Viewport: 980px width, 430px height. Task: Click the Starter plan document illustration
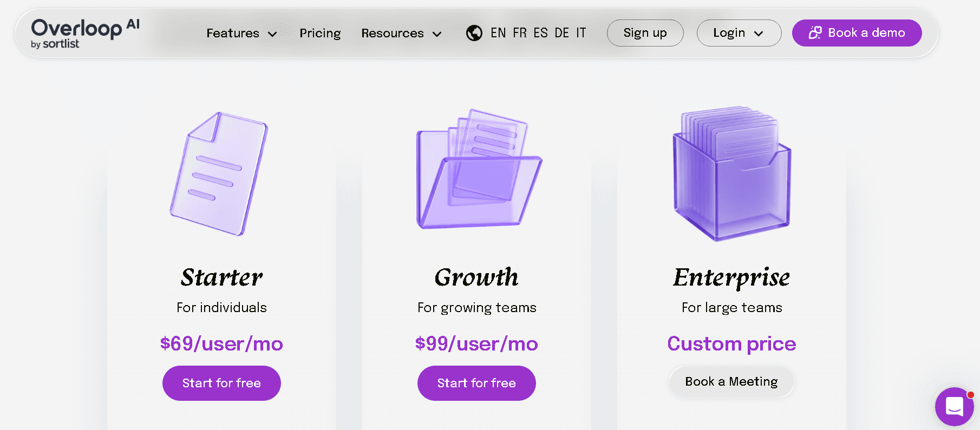pyautogui.click(x=219, y=174)
